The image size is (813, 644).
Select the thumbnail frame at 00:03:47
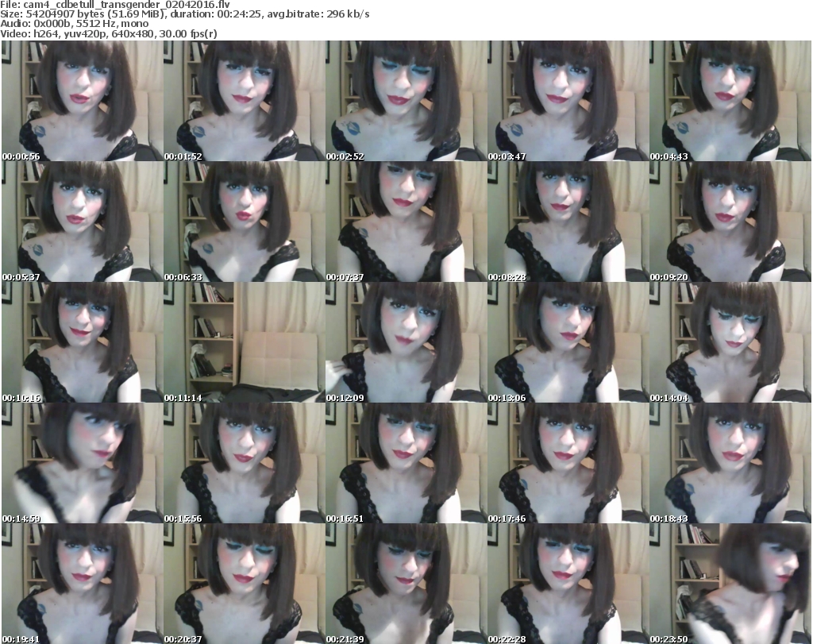tap(568, 101)
